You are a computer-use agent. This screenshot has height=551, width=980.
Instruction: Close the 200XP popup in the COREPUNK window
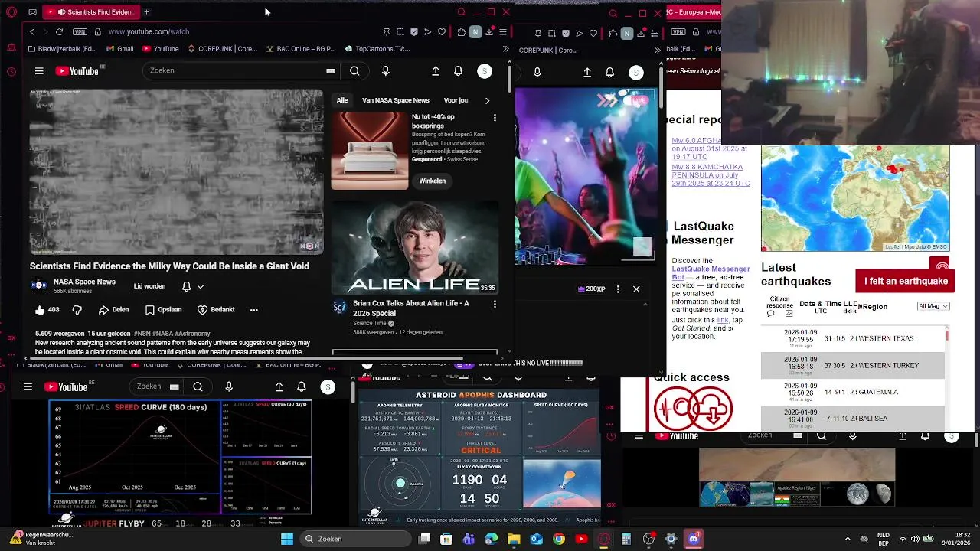point(636,289)
